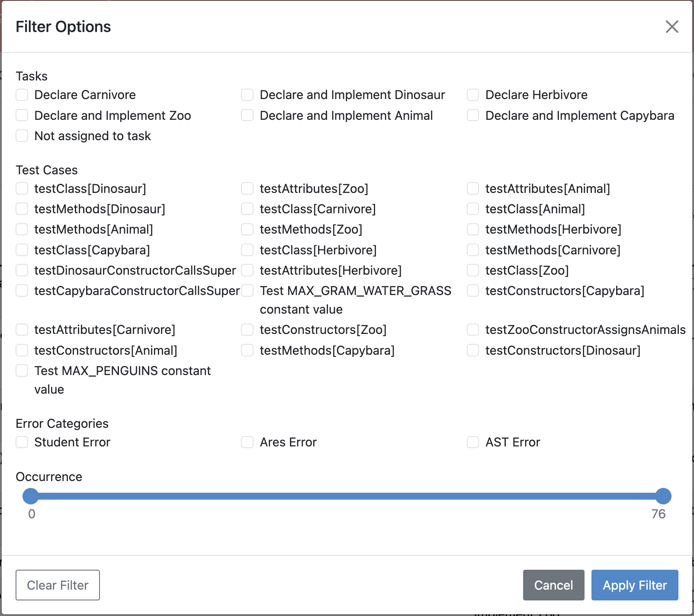Enable Test MAX_GRAM_WATER_GRASS constant value
The height and width of the screenshot is (616, 694).
[247, 290]
